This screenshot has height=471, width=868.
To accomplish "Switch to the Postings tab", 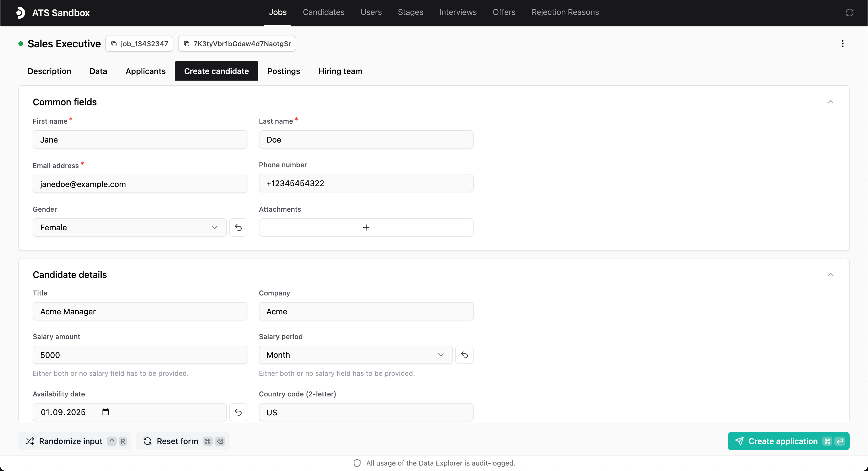I will [x=283, y=71].
